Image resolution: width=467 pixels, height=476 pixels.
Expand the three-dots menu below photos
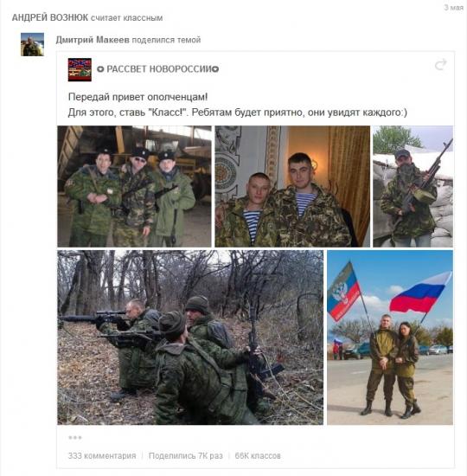[x=75, y=437]
